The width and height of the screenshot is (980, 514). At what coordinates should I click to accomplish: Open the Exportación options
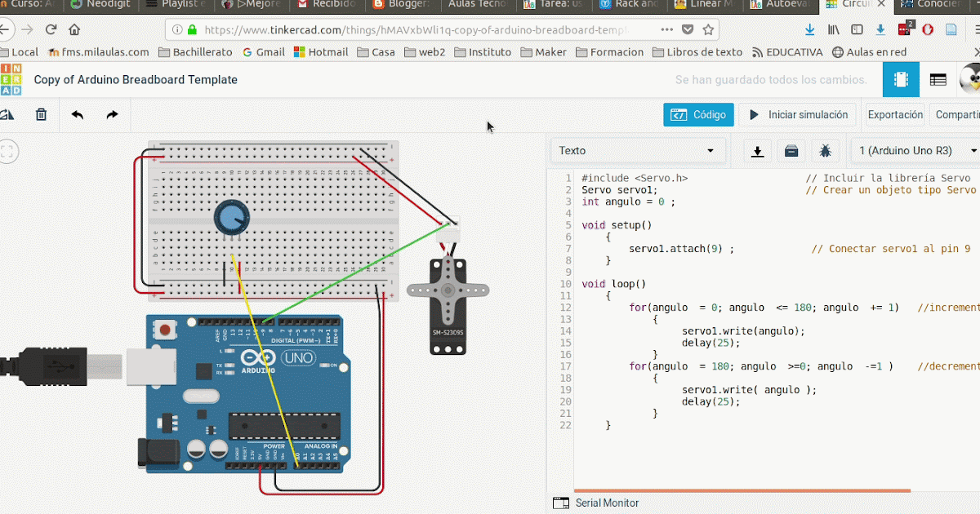tap(894, 114)
